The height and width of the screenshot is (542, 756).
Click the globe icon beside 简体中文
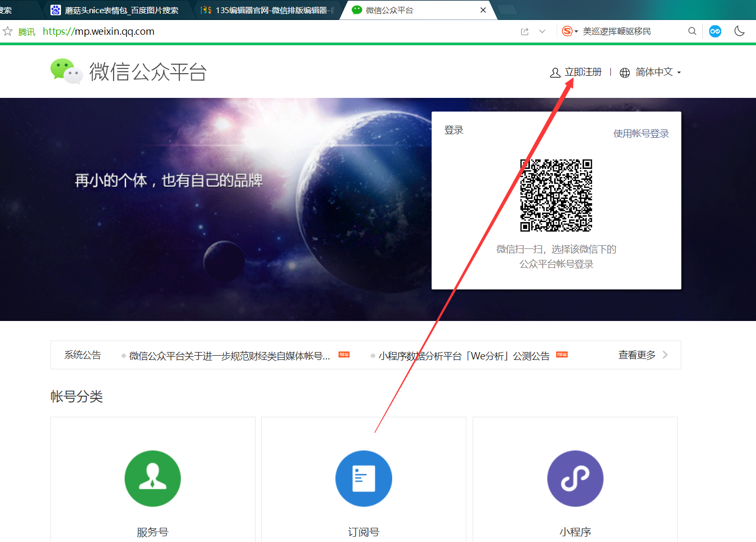pyautogui.click(x=625, y=72)
